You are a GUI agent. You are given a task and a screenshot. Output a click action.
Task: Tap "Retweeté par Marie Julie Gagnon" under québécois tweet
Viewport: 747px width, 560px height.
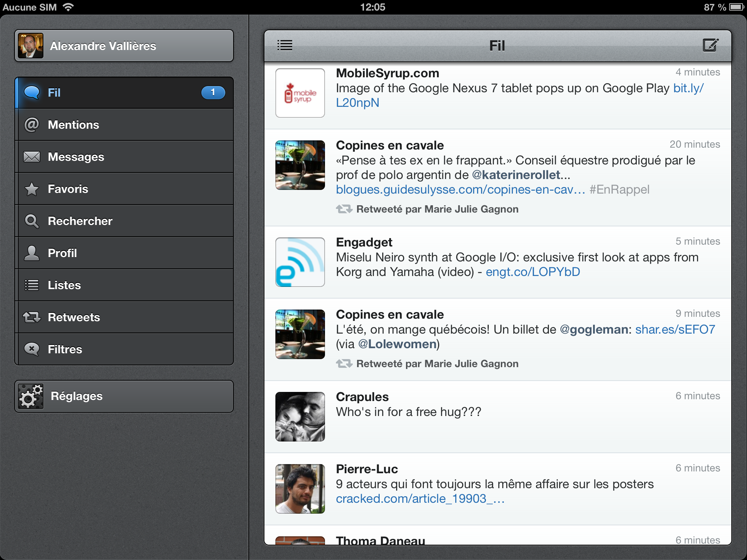[437, 364]
